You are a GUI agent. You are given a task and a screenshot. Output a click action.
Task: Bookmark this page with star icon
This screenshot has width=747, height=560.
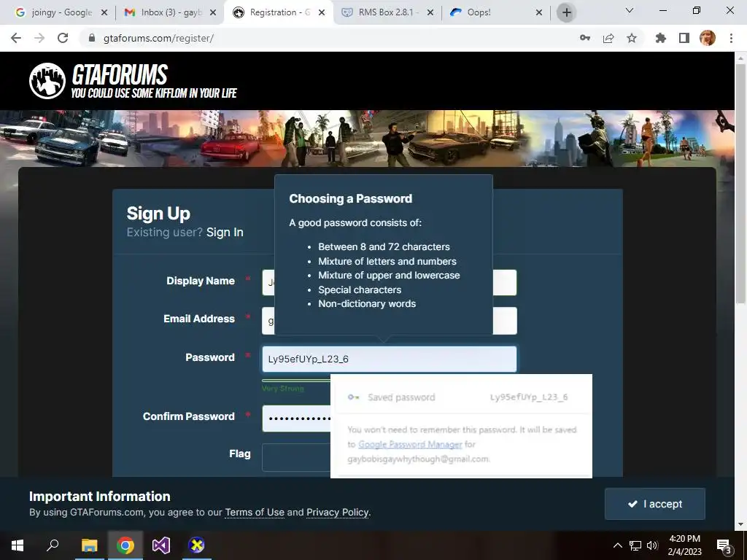click(x=632, y=38)
